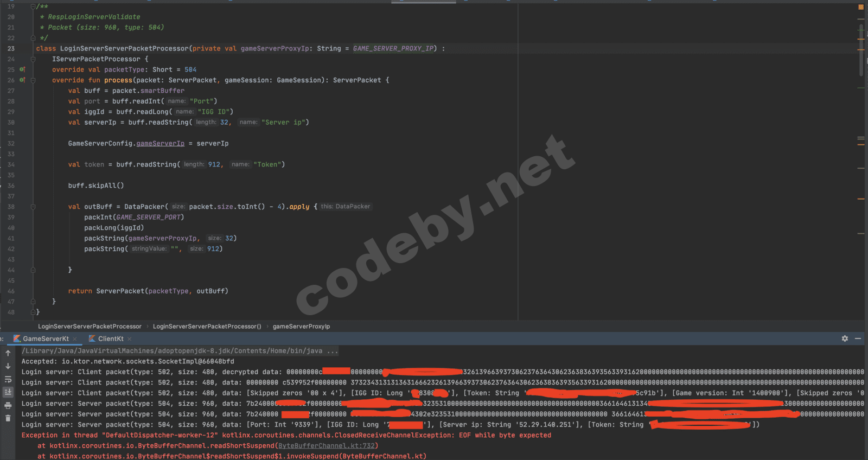Collapse the apply block at line 38

coord(33,207)
